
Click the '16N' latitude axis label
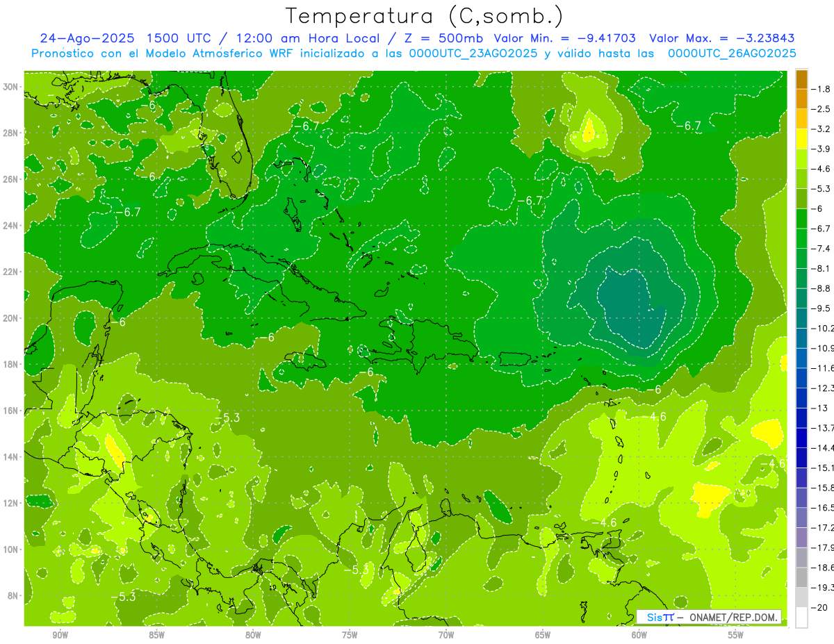click(10, 411)
